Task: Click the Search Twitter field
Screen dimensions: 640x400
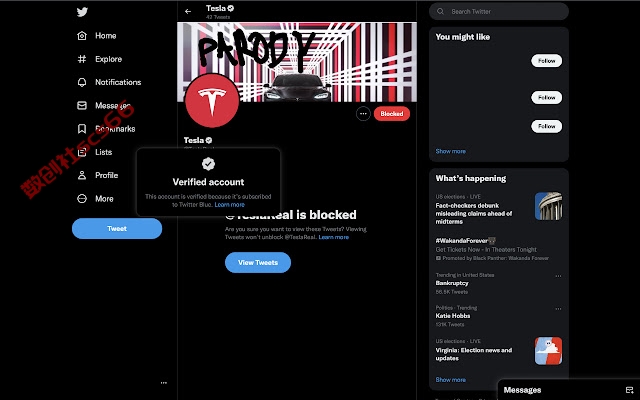Action: 499,11
